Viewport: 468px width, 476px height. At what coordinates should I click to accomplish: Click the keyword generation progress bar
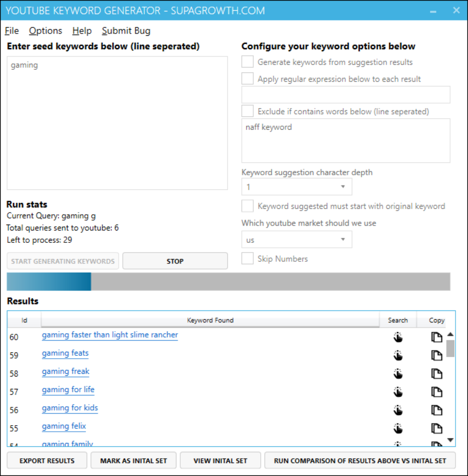point(228,281)
